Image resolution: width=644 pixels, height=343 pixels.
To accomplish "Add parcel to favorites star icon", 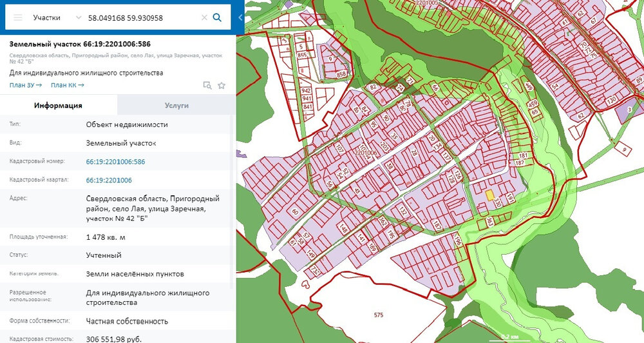I will coord(222,86).
